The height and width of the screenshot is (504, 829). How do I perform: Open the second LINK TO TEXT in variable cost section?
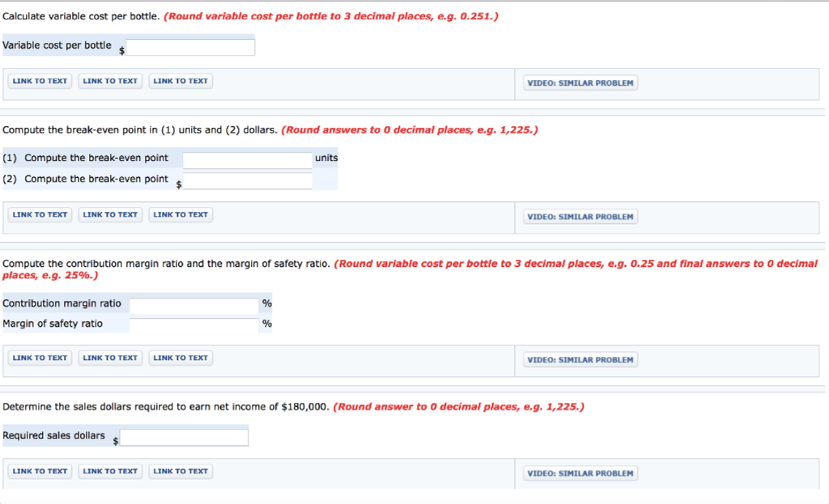tap(110, 80)
